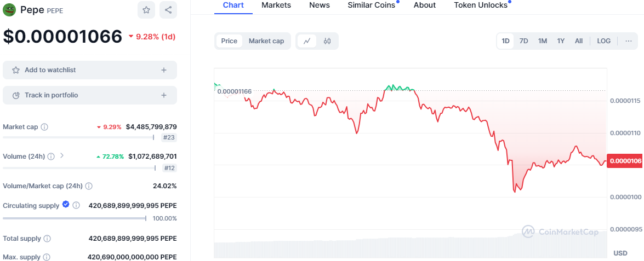The height and width of the screenshot is (261, 644).
Task: Click market cap value $4,485,799,879
Action: (x=152, y=127)
